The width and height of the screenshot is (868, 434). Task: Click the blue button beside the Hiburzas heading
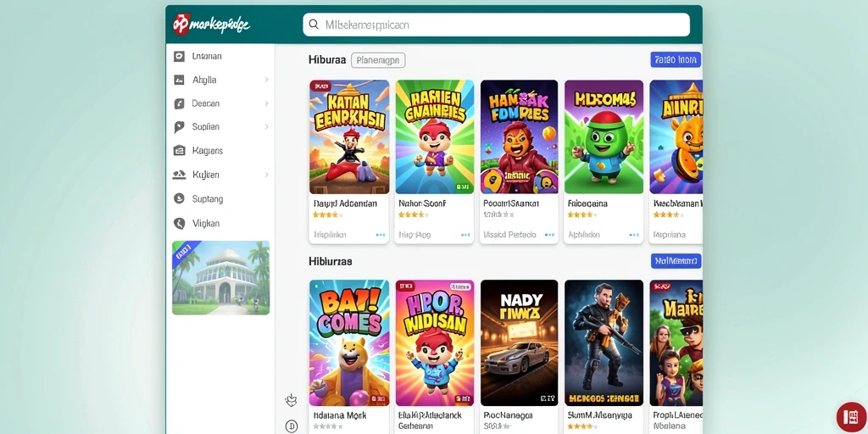pos(676,261)
